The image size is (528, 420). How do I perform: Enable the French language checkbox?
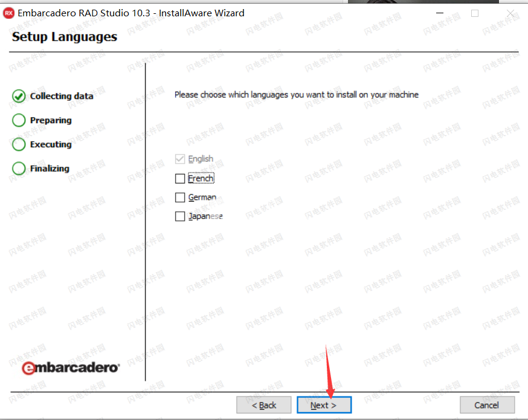pos(180,178)
